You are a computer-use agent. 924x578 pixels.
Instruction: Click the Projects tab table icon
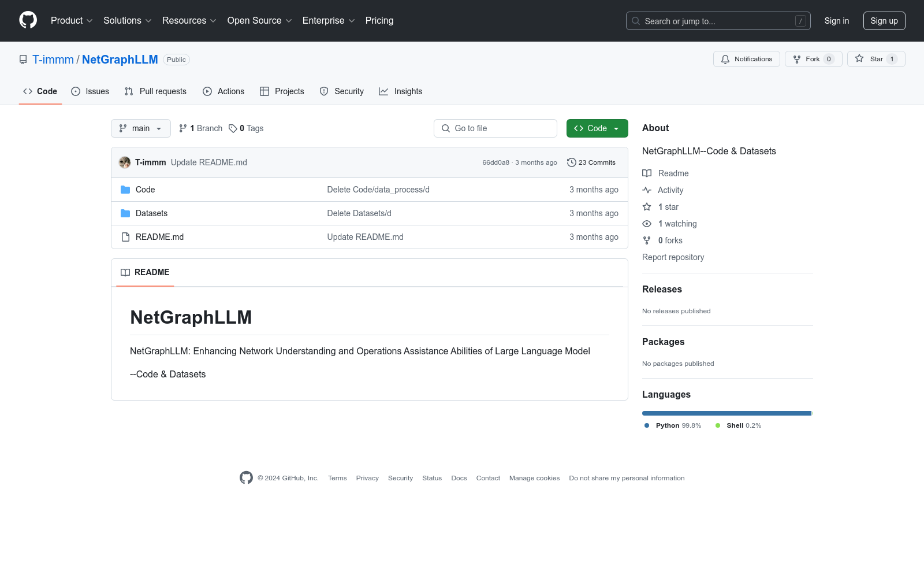tap(264, 91)
